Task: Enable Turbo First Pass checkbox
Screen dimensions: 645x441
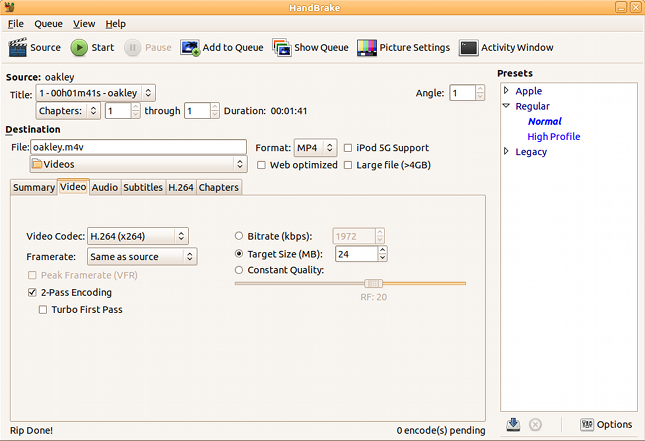Action: [x=43, y=309]
